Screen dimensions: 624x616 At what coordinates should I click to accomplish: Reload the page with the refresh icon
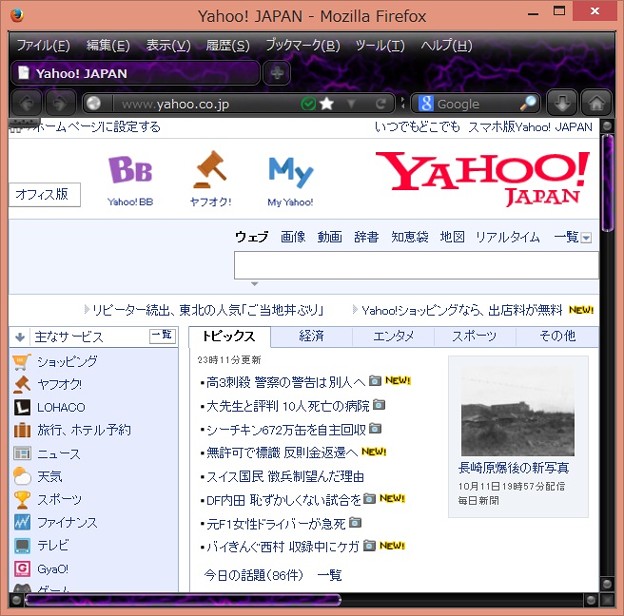pyautogui.click(x=380, y=104)
